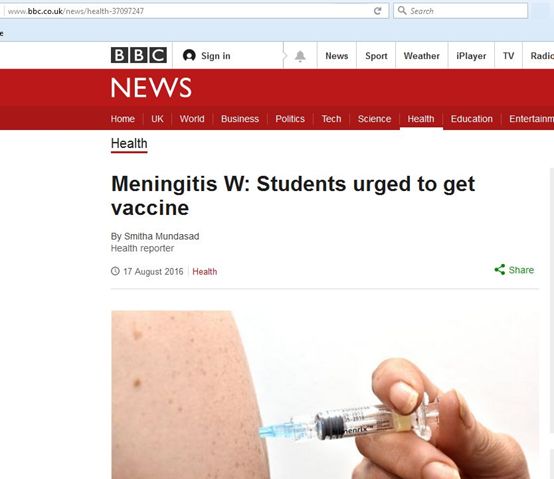Click the Health section heading
The image size is (554, 479).
(x=129, y=143)
